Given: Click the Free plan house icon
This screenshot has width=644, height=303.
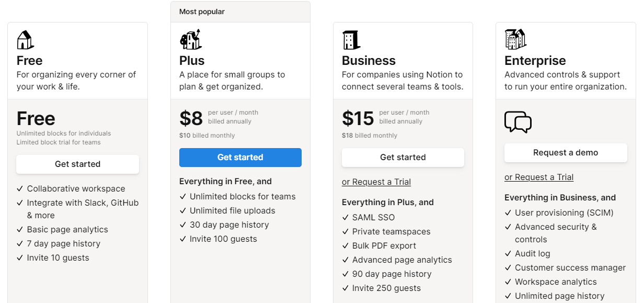Looking at the screenshot, I should point(25,40).
